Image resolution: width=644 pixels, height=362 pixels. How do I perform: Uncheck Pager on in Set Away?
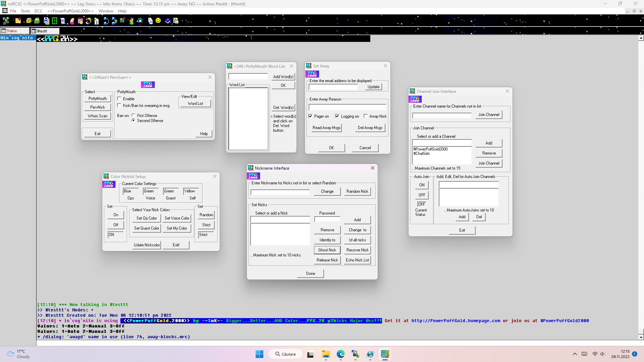pos(310,116)
